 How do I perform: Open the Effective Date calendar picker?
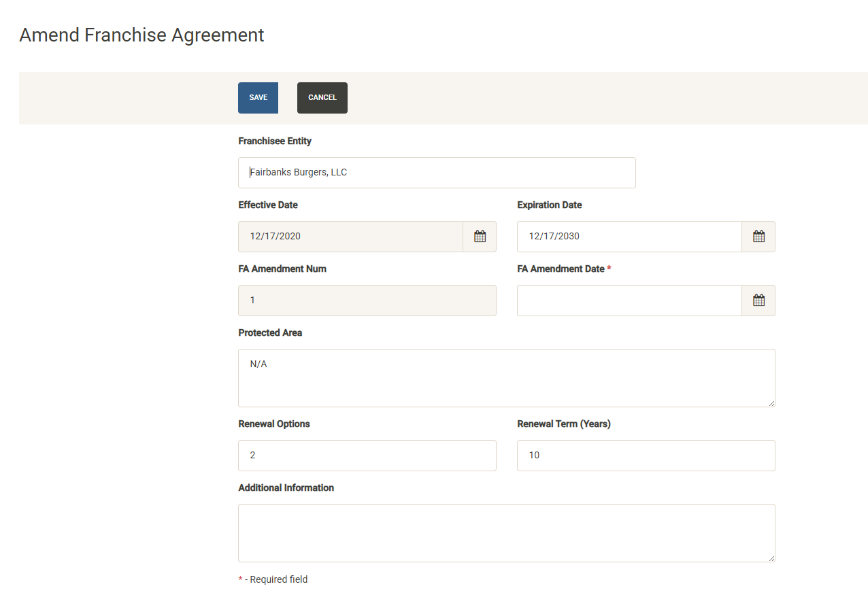(480, 237)
